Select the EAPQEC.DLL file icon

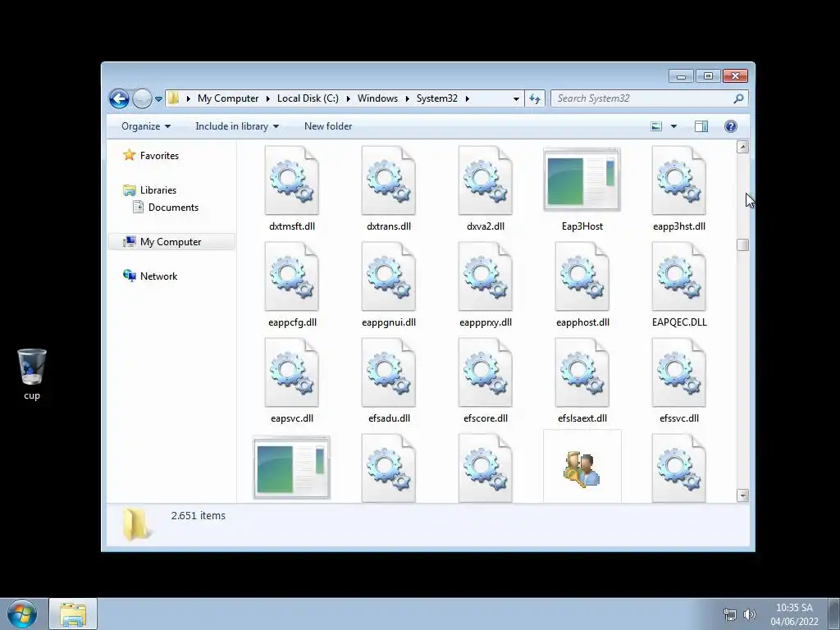tap(678, 276)
